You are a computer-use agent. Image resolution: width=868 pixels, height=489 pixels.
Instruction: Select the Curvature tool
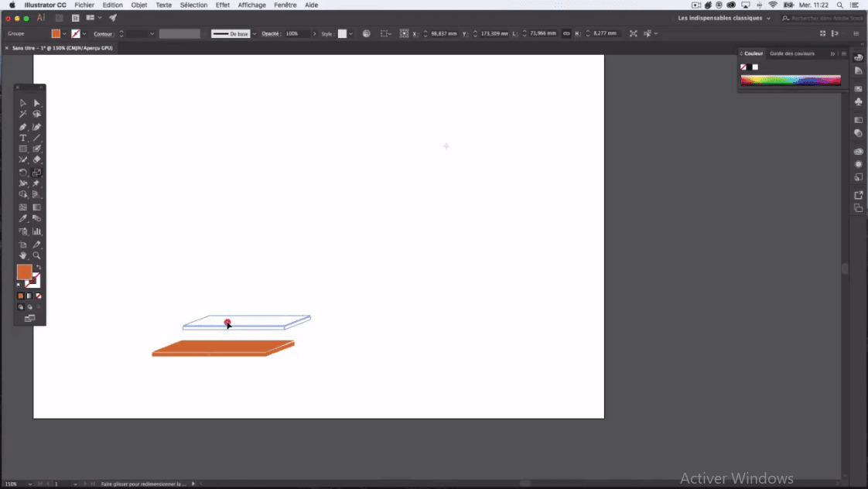(36, 127)
